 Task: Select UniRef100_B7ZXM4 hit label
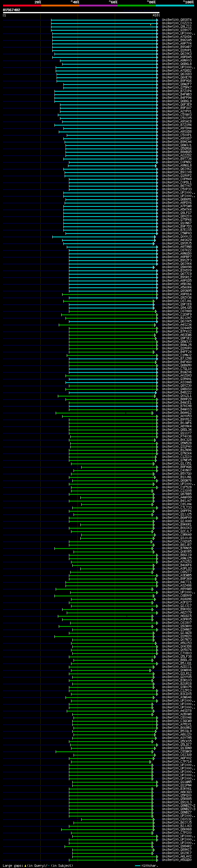click(x=176, y=125)
